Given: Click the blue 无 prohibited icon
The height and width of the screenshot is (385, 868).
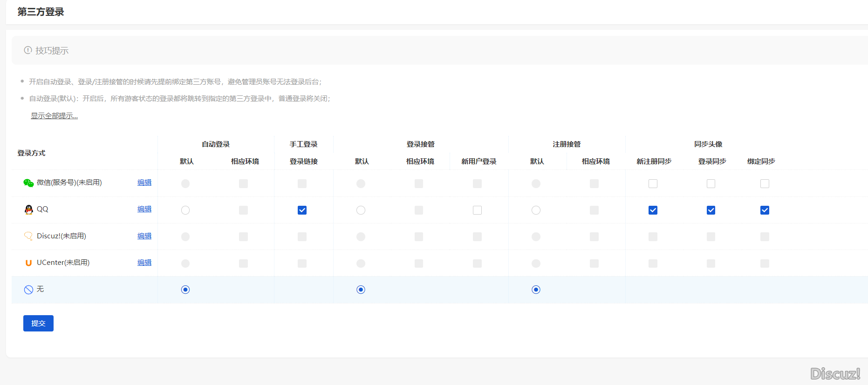Looking at the screenshot, I should pos(28,290).
